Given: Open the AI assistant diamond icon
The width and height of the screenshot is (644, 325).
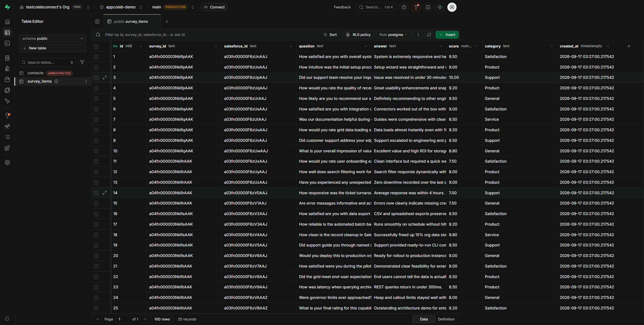Looking at the screenshot, I should (x=440, y=7).
